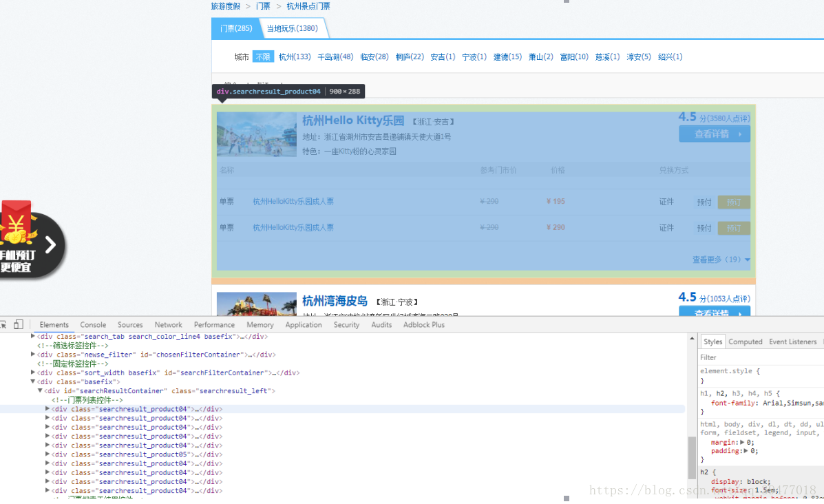This screenshot has height=504, width=824.
Task: Expand the searchresult_product05 node
Action: pyautogui.click(x=47, y=454)
